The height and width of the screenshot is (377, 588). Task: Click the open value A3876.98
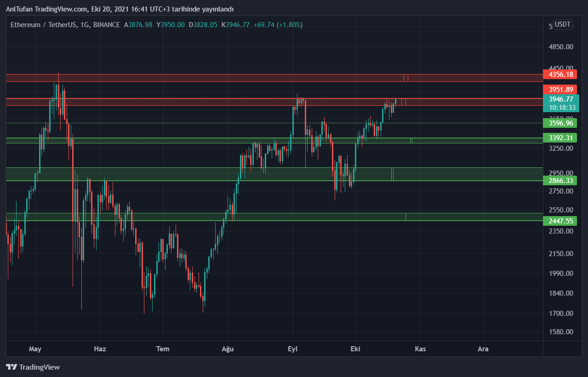click(x=138, y=25)
